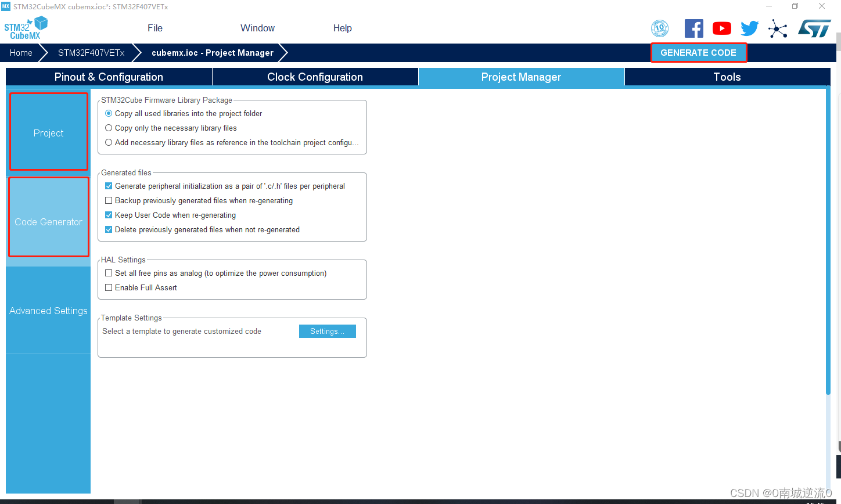The image size is (841, 504).
Task: Toggle Delete previously generated files checkbox
Action: coord(109,229)
